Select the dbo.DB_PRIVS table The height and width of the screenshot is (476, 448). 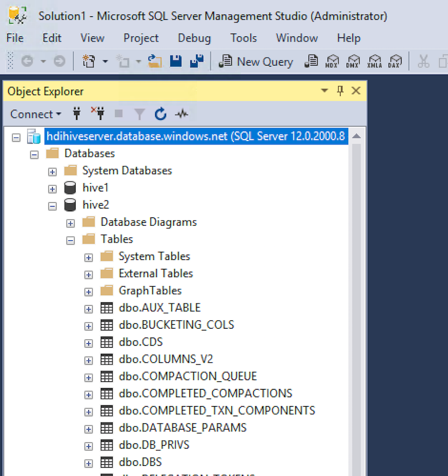154,445
